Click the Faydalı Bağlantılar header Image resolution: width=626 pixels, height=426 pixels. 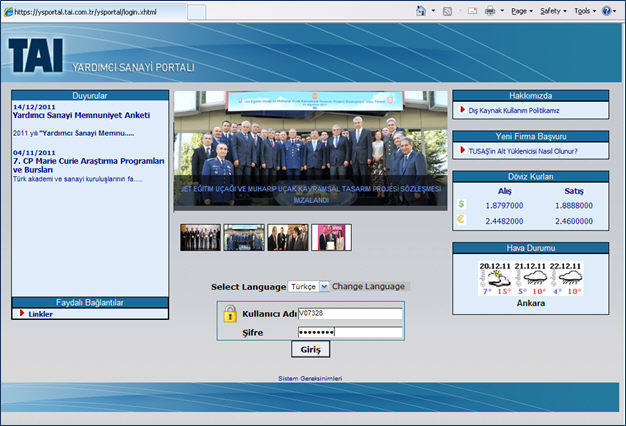90,303
